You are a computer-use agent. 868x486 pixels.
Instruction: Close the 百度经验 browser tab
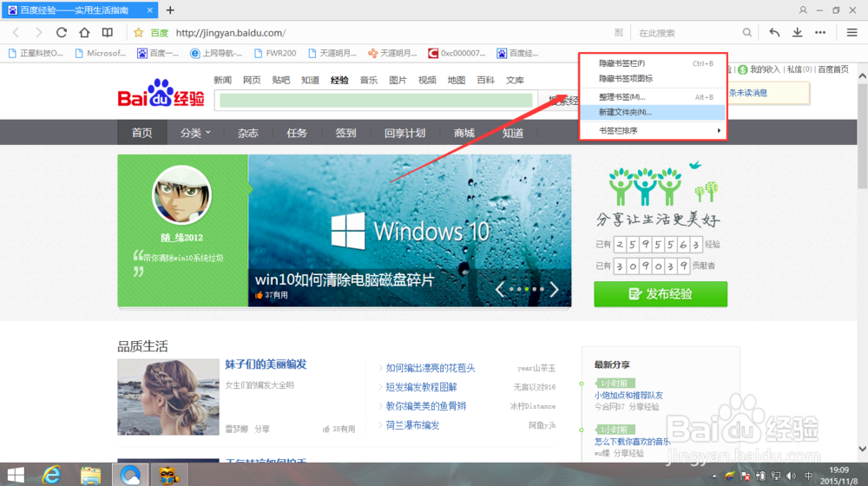150,10
